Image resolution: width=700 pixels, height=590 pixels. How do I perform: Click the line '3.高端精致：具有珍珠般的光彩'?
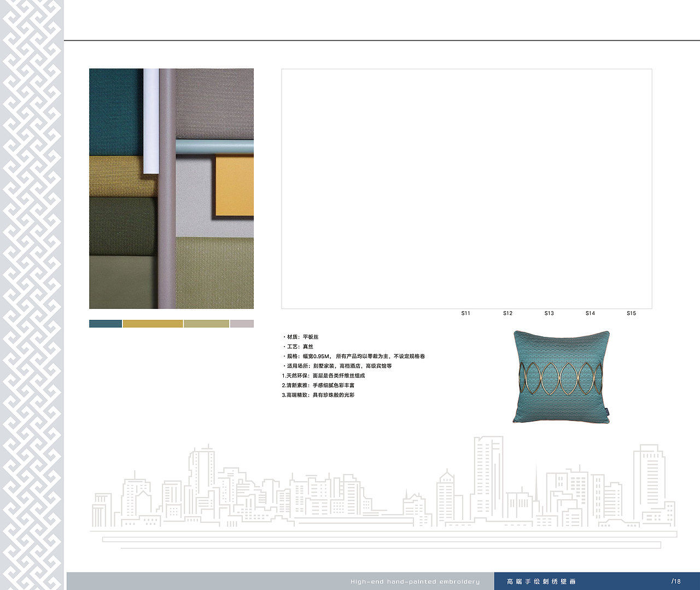coord(318,395)
